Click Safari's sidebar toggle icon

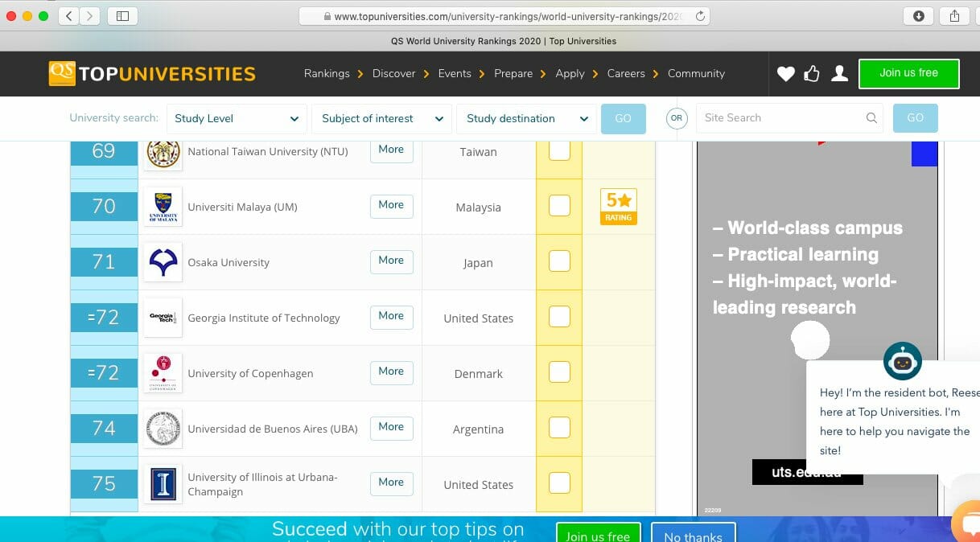coord(122,16)
